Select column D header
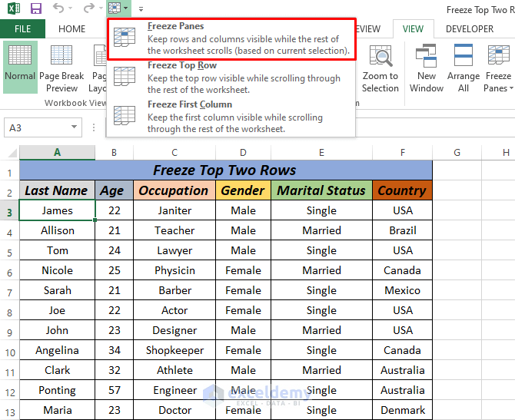This screenshot has height=420, width=515. (243, 153)
